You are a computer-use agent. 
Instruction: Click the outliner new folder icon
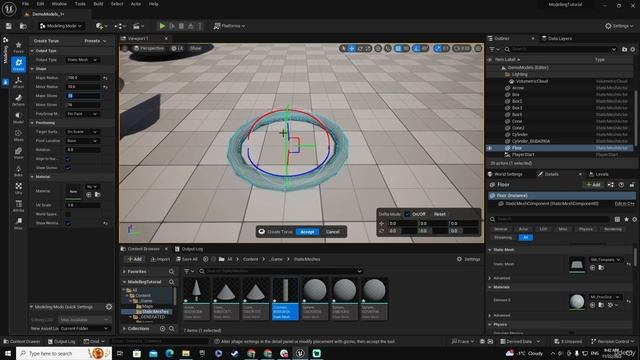coord(624,49)
